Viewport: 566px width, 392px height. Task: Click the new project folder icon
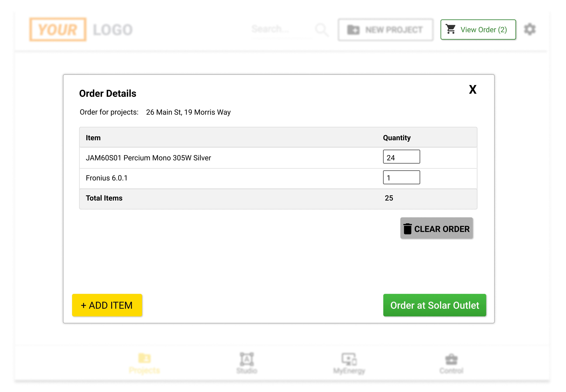tap(353, 30)
